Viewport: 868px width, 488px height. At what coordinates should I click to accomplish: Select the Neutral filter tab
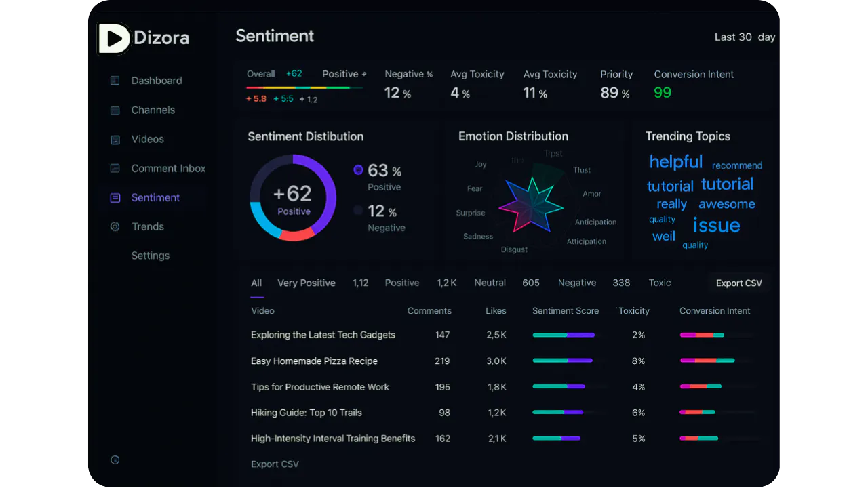tap(490, 283)
